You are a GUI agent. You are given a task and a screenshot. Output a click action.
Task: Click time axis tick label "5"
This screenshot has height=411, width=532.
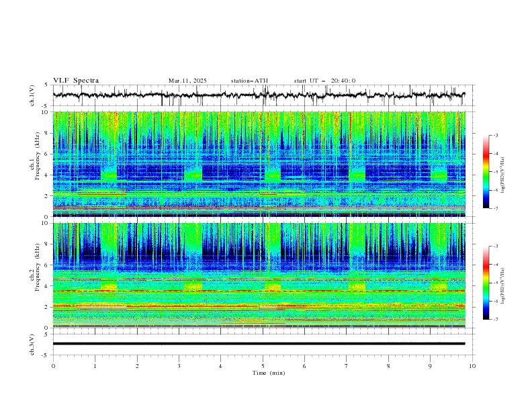click(x=263, y=366)
